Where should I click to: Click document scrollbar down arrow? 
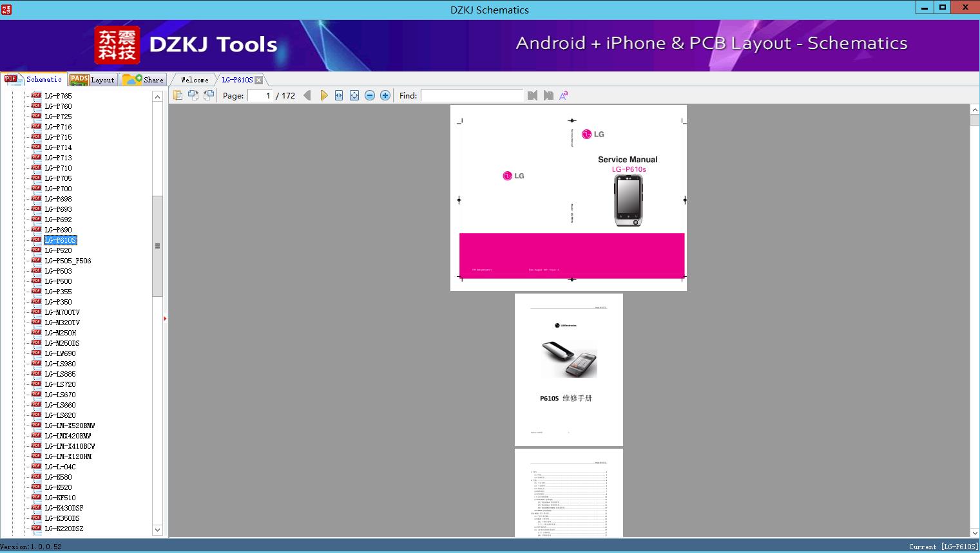pos(975,532)
